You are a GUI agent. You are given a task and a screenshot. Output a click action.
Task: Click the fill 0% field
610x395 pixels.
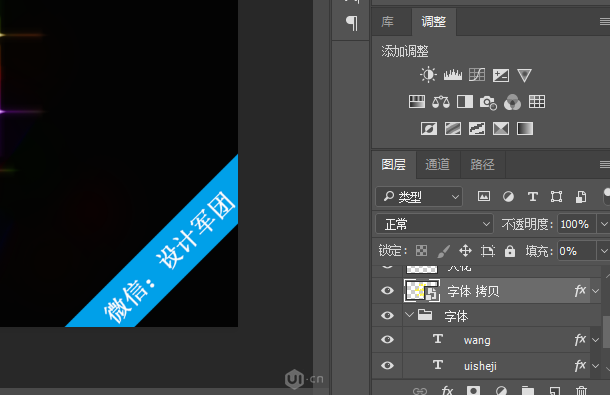(x=576, y=251)
